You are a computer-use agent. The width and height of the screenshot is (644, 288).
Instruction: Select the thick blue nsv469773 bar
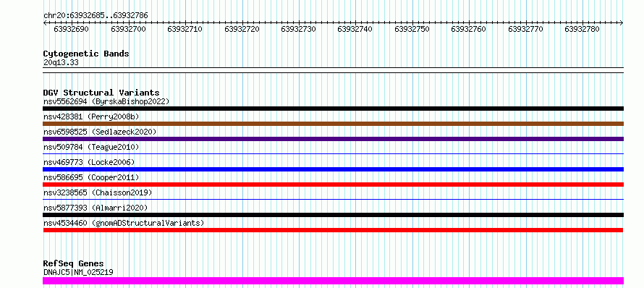click(x=333, y=169)
